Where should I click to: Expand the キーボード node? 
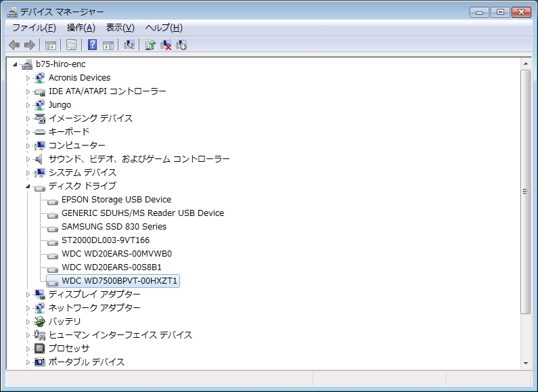click(x=28, y=132)
